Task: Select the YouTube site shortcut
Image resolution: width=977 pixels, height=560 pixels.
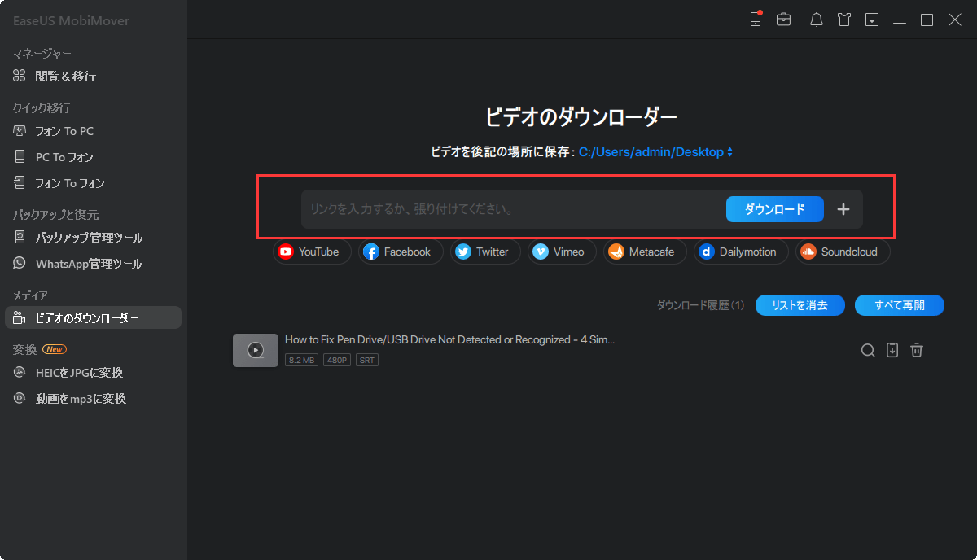Action: point(312,252)
